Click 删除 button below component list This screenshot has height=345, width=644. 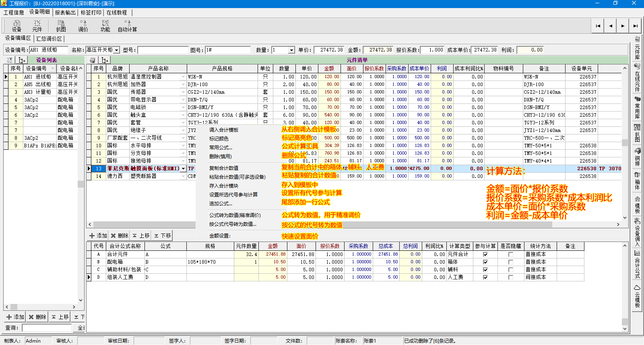point(120,236)
